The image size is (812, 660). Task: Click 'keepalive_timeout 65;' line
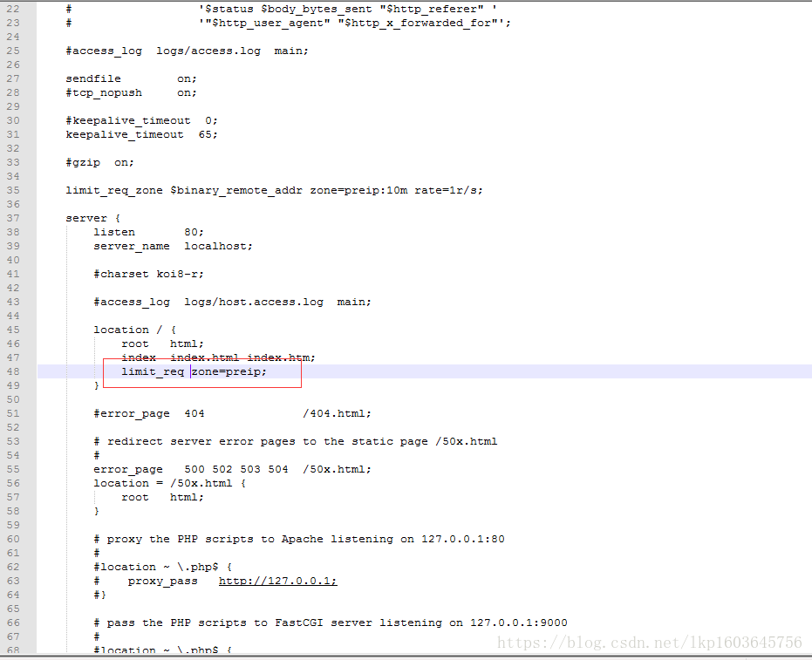tap(141, 134)
